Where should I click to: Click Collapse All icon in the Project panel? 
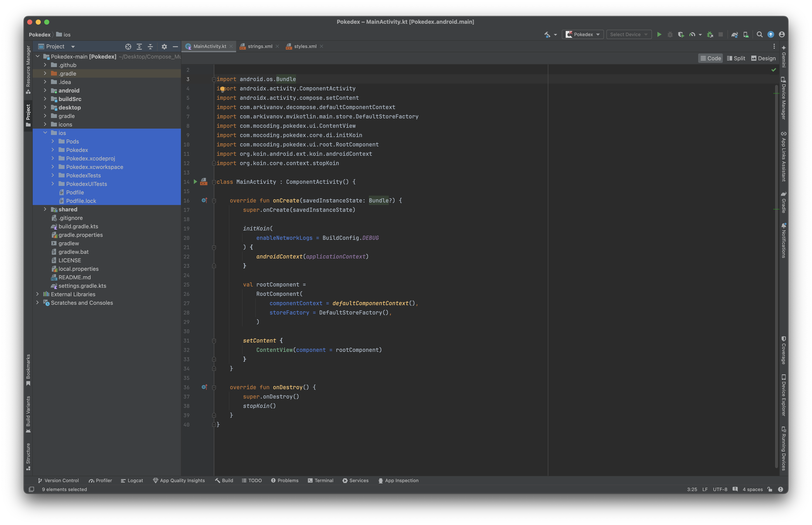tap(150, 46)
